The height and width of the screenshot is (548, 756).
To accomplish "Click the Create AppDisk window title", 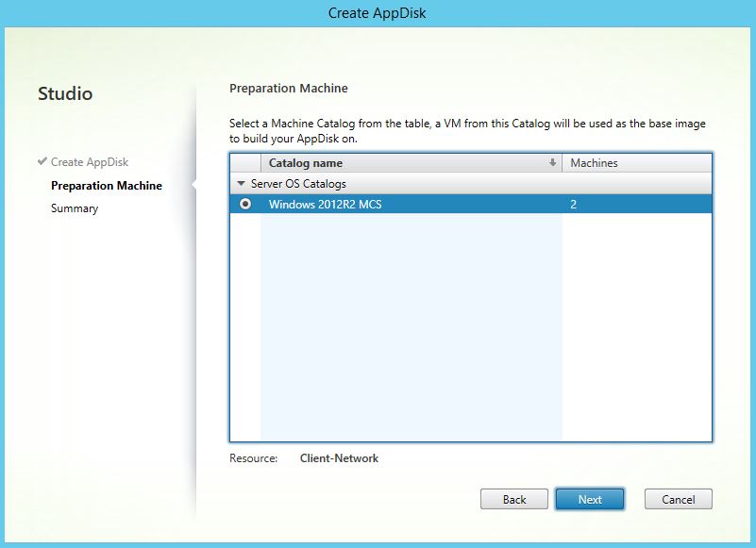I will (378, 12).
